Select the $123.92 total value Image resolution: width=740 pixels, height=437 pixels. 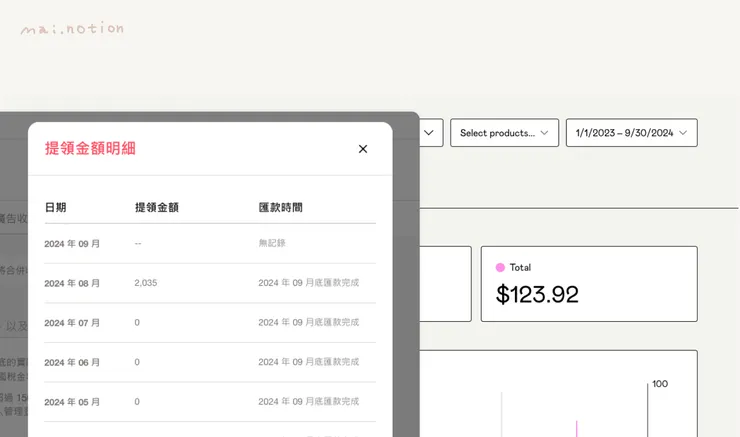click(x=537, y=294)
